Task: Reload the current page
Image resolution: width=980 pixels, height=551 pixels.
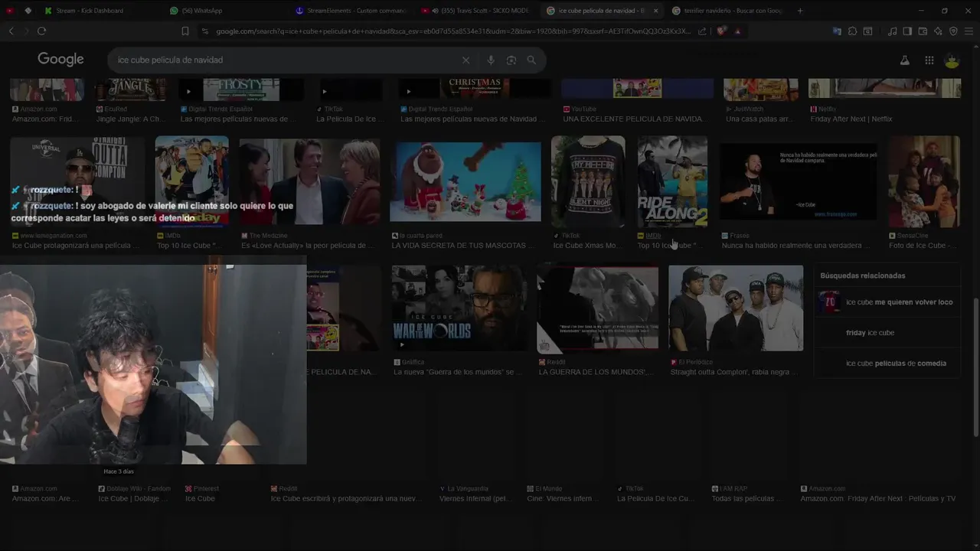Action: [41, 31]
